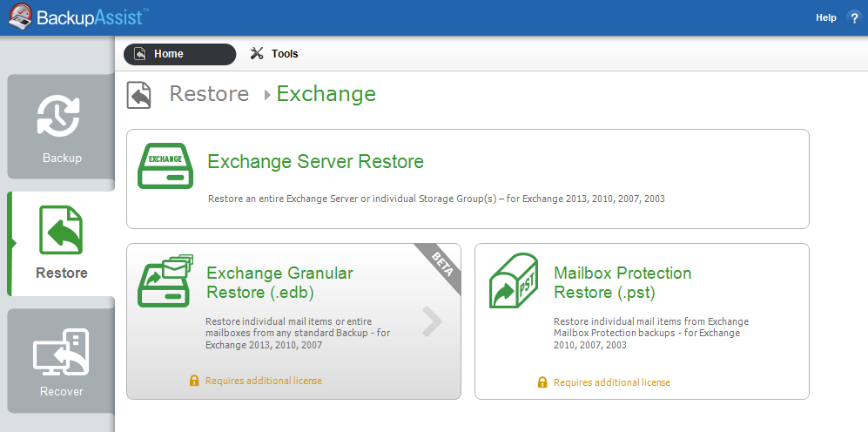Click the Home tab restore icon

140,54
